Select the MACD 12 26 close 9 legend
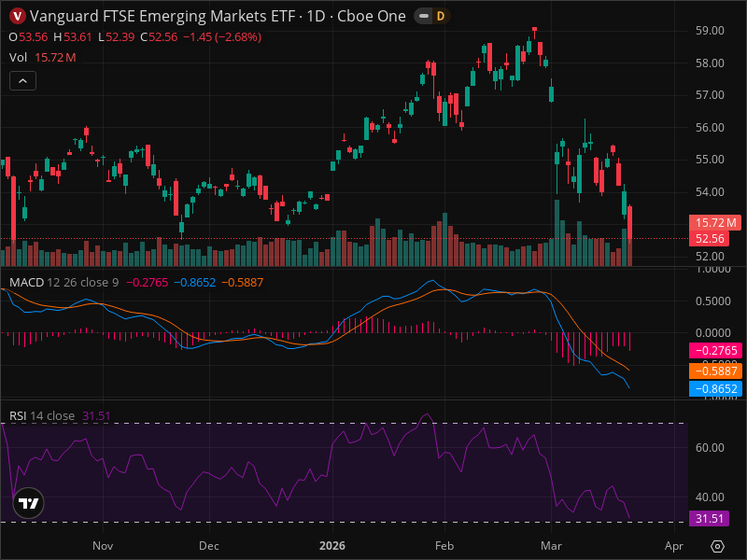The width and height of the screenshot is (747, 560). click(63, 283)
